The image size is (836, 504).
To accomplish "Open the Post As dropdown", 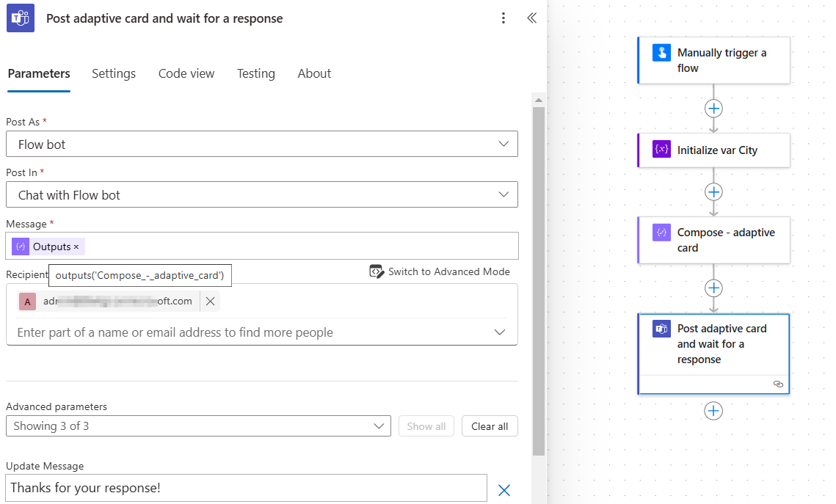I will pos(262,144).
